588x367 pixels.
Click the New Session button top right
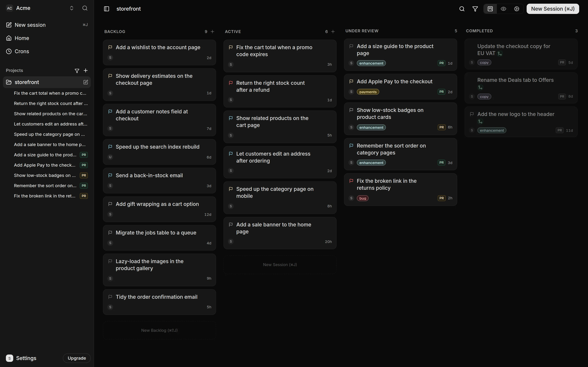(x=553, y=9)
